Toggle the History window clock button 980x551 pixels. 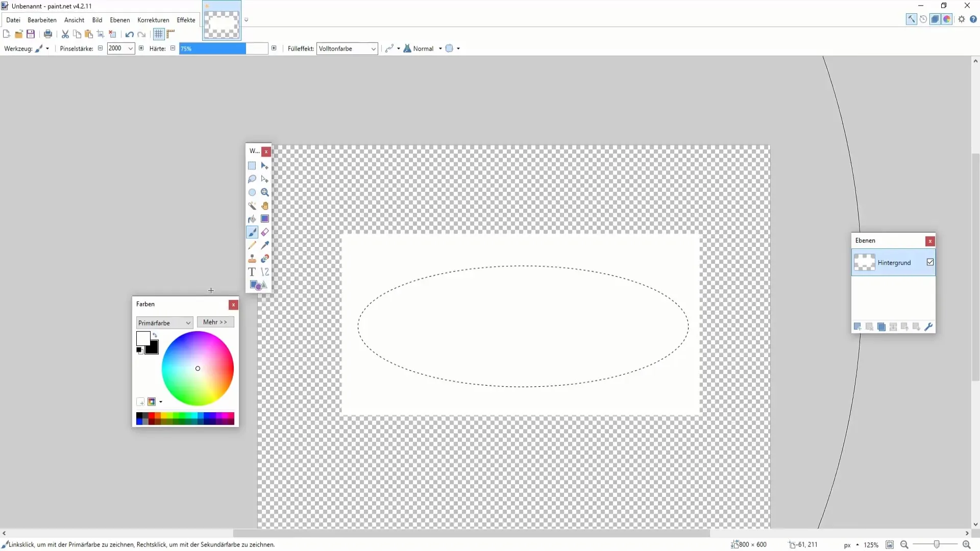(x=923, y=19)
